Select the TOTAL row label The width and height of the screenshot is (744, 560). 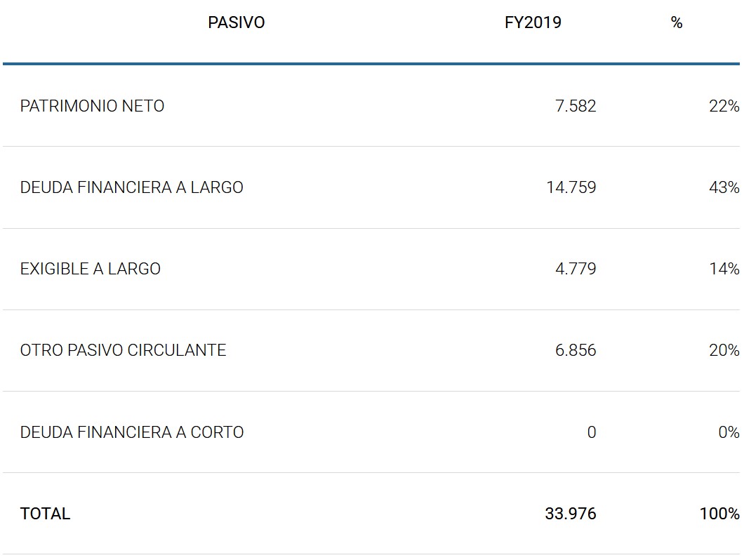click(45, 513)
